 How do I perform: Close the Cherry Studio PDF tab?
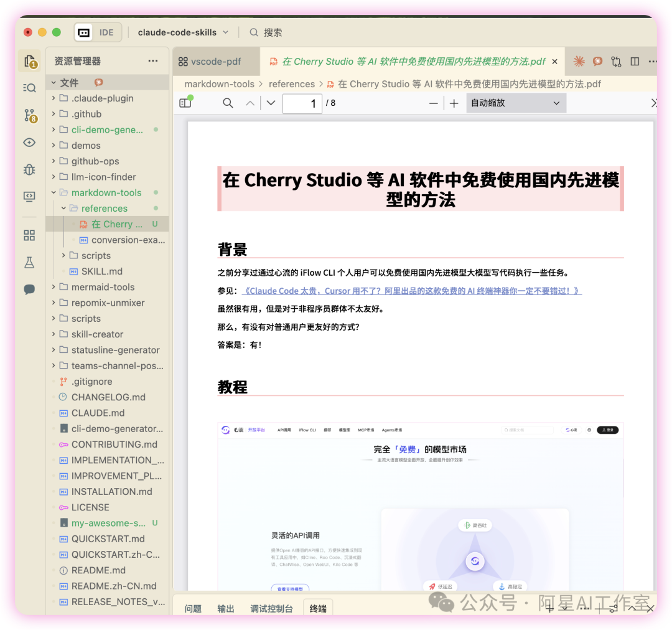(x=554, y=62)
